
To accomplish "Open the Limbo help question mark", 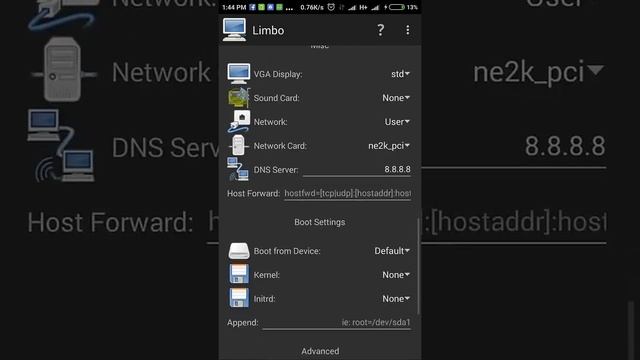I will [x=380, y=30].
